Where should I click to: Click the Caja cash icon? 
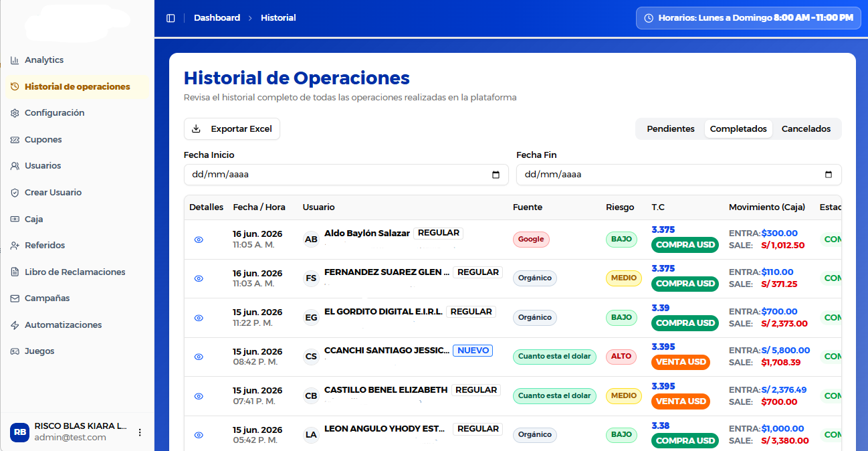[15, 219]
